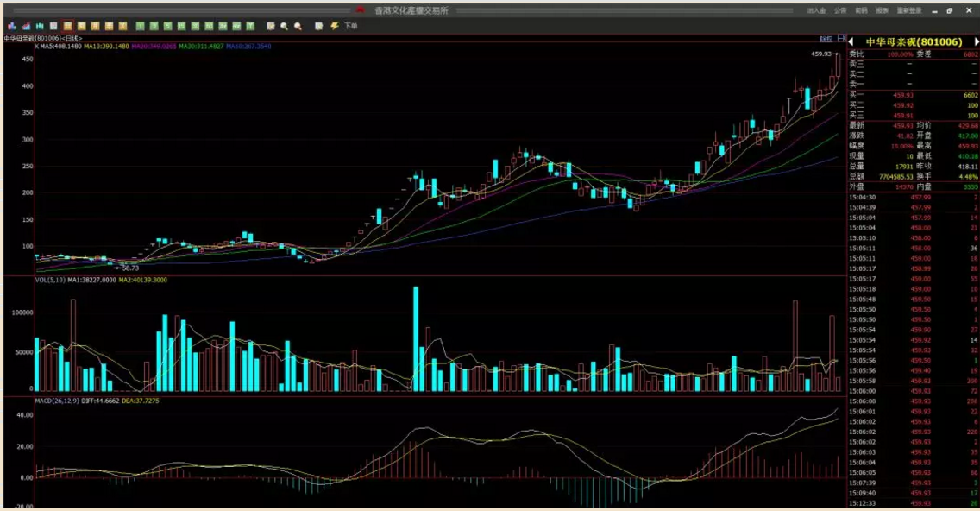This screenshot has height=511, width=980.
Task: Select the highlighted daily K-line period icon
Action: click(68, 26)
